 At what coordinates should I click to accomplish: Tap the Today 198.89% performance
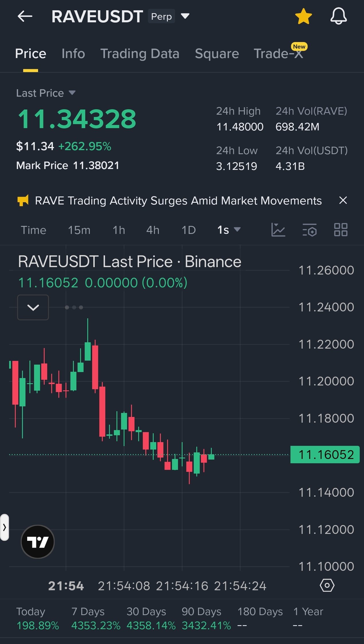(38, 619)
